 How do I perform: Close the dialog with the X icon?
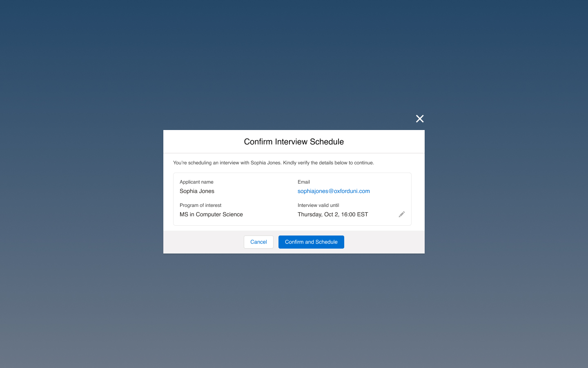[x=420, y=119]
